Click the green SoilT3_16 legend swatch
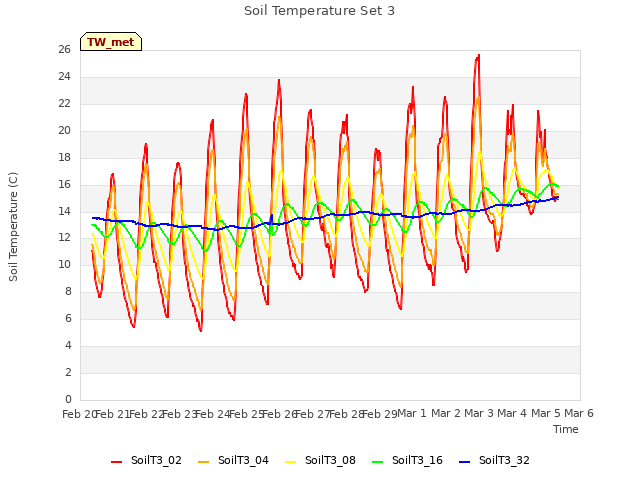Image resolution: width=640 pixels, height=480 pixels. pyautogui.click(x=378, y=462)
